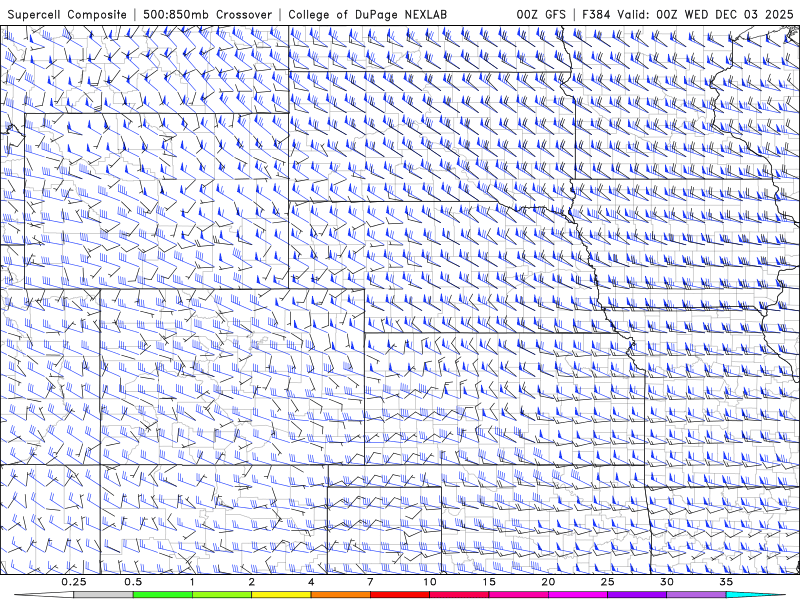Click the crimson color bar segment after 10

pyautogui.click(x=459, y=595)
